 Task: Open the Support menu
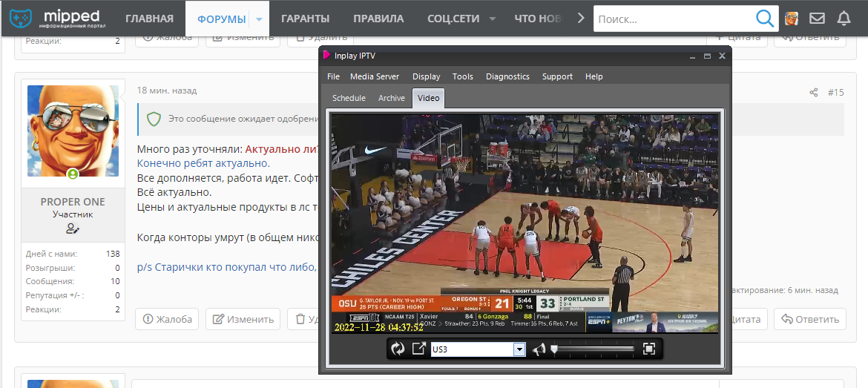557,76
